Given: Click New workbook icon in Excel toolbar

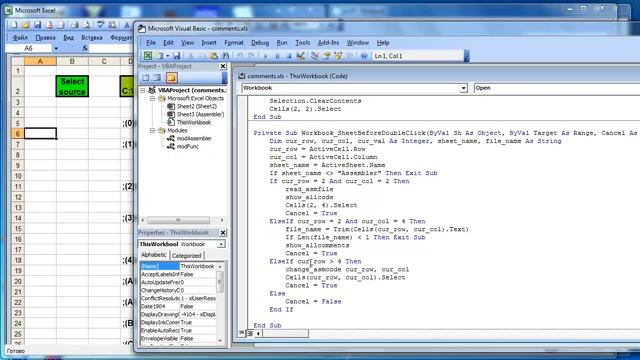Looking at the screenshot, I should pyautogui.click(x=14, y=25).
